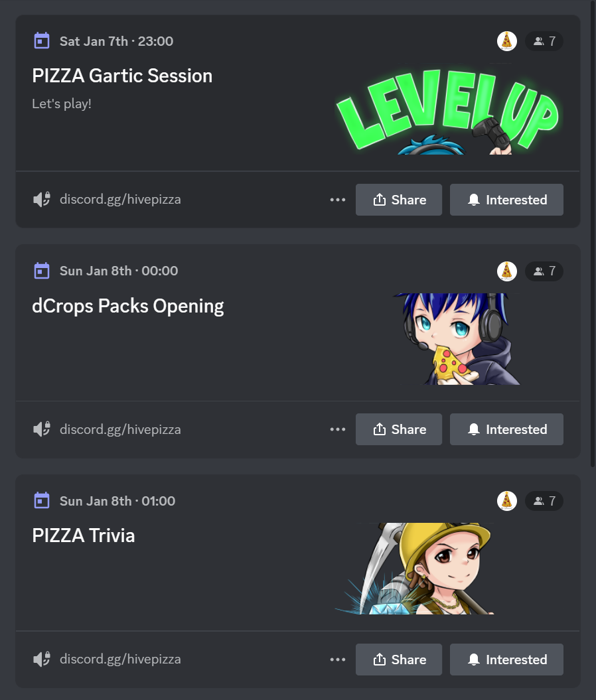This screenshot has height=700, width=596.
Task: Mark interested in PIZZA Gartic Session
Action: [x=506, y=200]
